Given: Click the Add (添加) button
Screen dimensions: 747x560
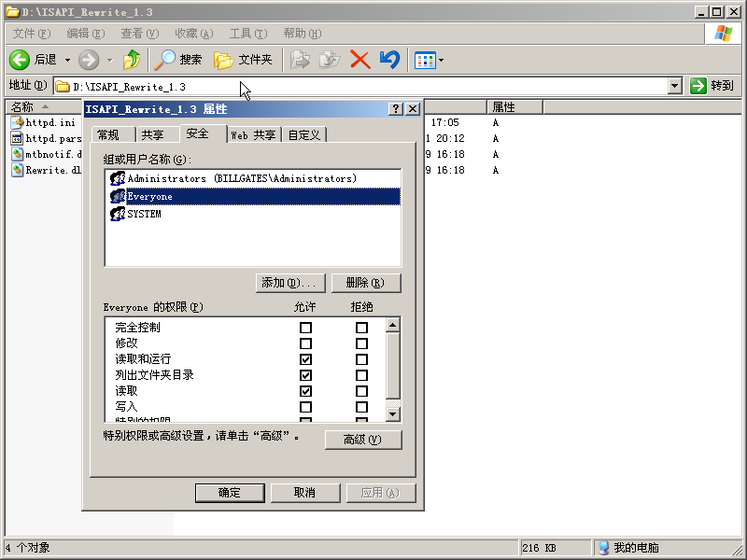Looking at the screenshot, I should coord(290,283).
